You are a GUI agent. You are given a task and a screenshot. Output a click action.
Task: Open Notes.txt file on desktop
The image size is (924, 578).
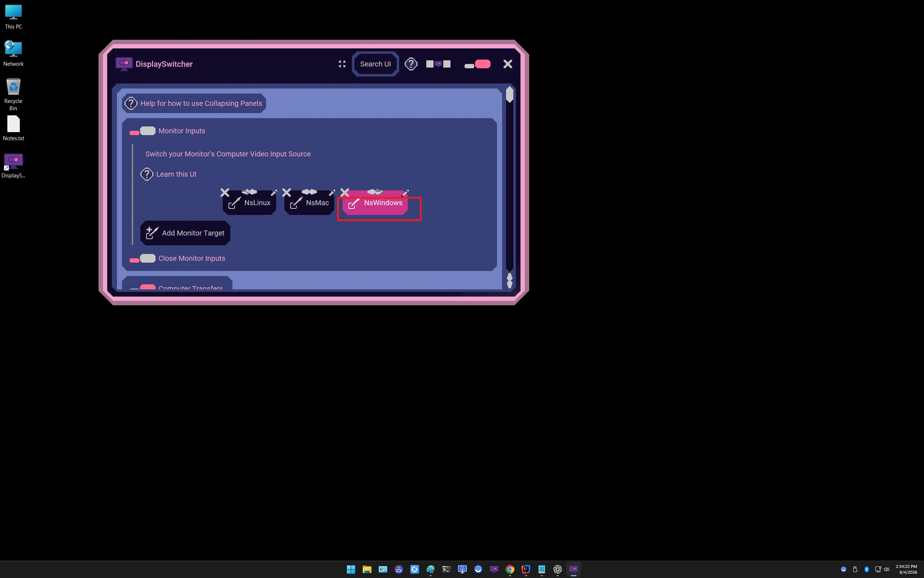pos(13,129)
